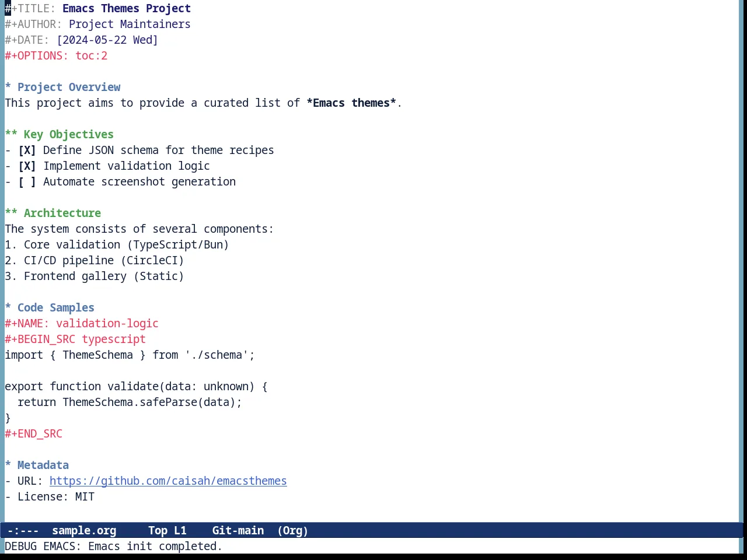Open the github.com/caisah/emacsthemes link

168,481
